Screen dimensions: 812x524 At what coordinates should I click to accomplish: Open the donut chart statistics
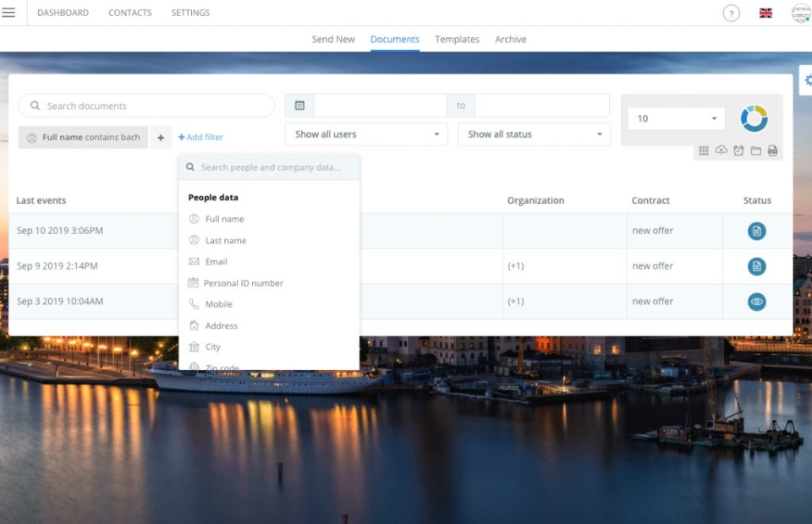point(754,118)
